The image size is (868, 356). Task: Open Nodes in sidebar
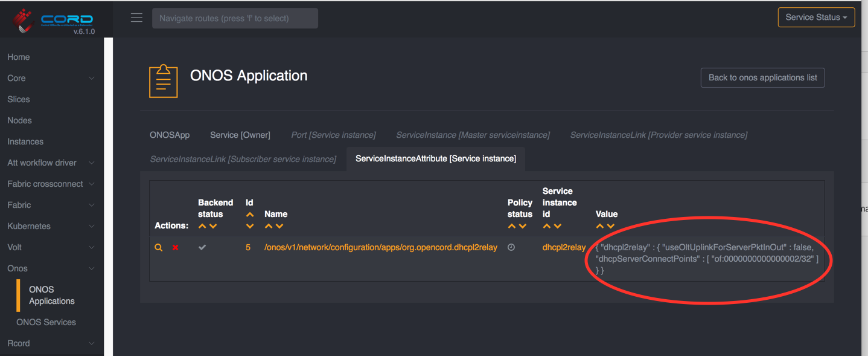click(x=19, y=120)
